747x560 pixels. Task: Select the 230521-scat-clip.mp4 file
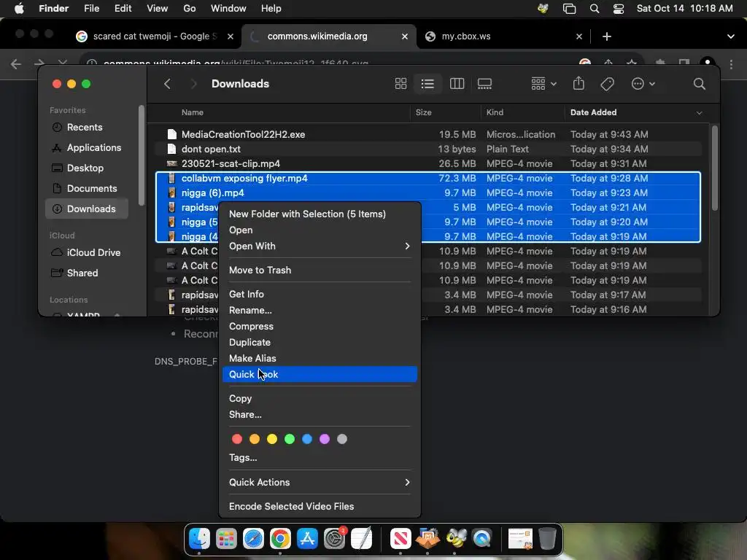[x=428, y=164]
